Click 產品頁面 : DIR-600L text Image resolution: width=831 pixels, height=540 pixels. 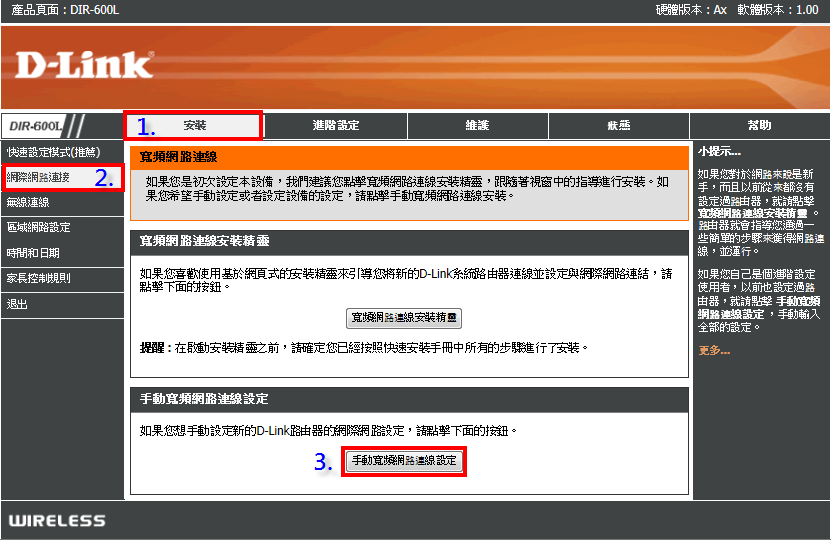pyautogui.click(x=65, y=10)
